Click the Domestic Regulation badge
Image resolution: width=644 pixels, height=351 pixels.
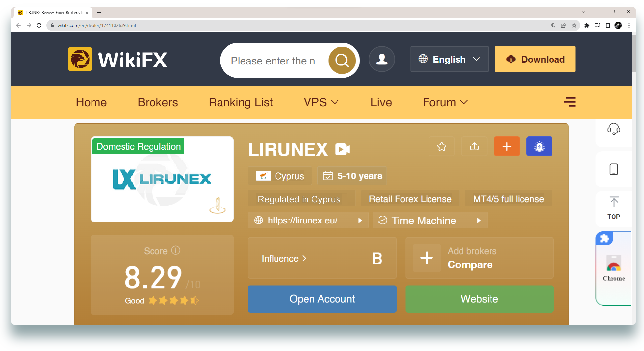pos(139,146)
